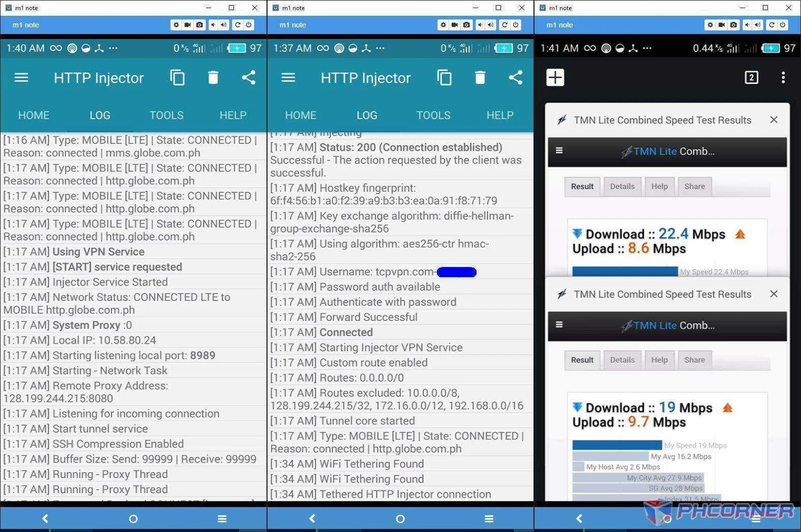The image size is (801, 532).
Task: Lower volume in the 1:41 AM window toolbar
Action: pyautogui.click(x=747, y=24)
